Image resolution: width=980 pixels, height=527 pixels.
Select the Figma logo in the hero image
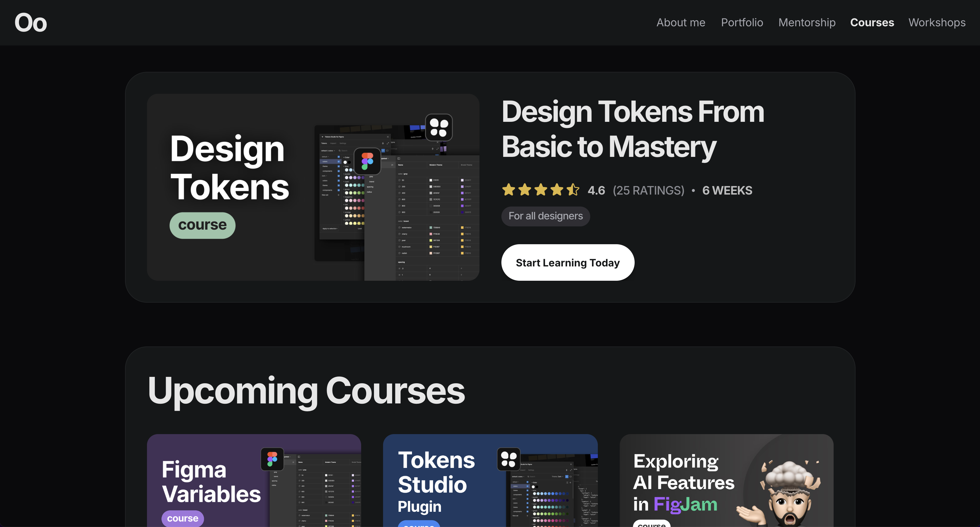coord(368,161)
